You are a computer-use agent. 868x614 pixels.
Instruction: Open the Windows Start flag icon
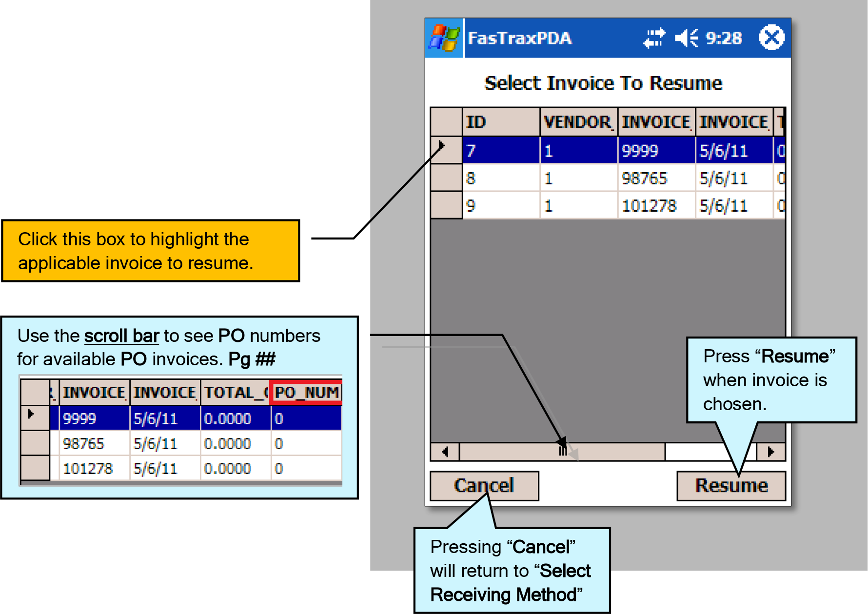click(444, 38)
